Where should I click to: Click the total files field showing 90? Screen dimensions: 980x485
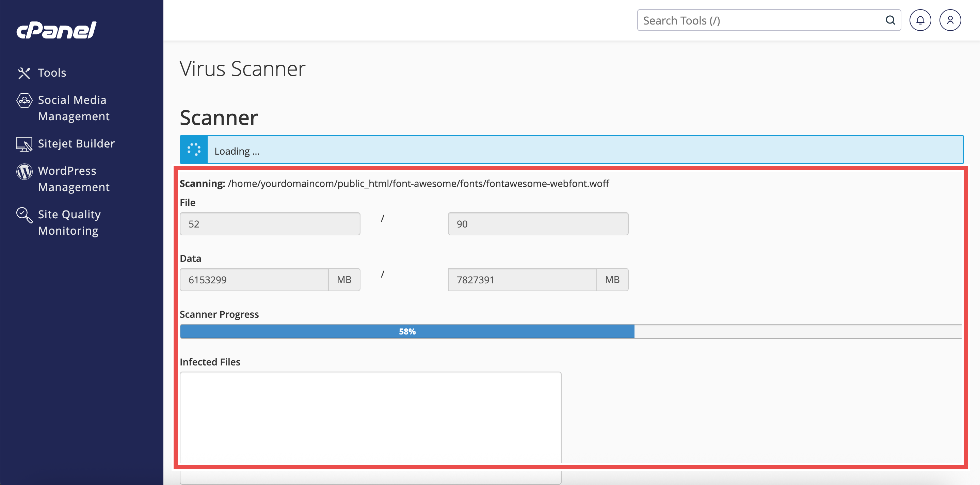tap(538, 224)
